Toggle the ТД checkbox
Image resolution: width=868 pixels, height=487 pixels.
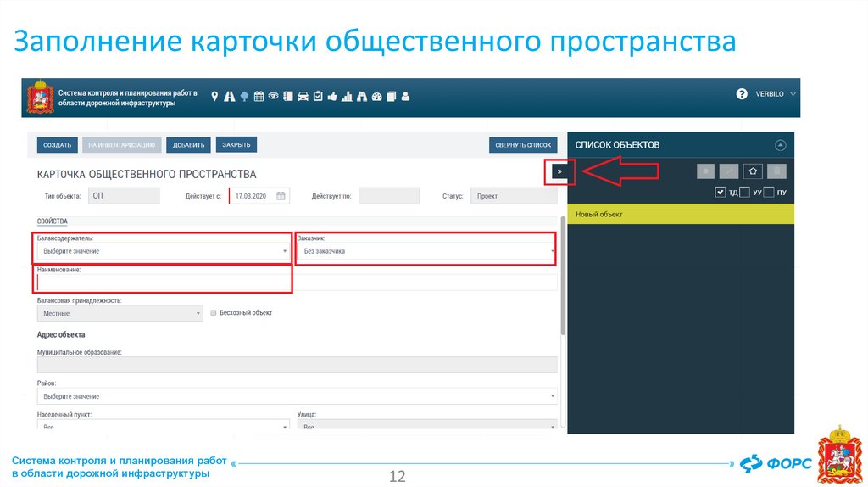click(720, 193)
